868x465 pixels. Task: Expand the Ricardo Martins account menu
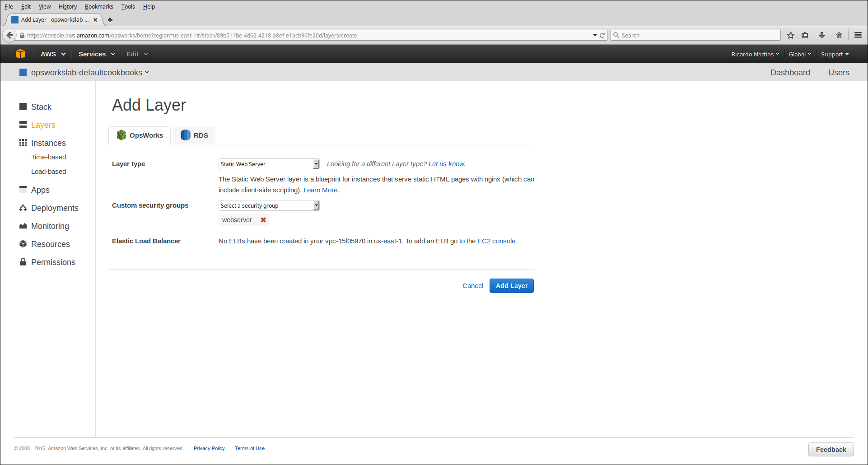click(x=755, y=54)
